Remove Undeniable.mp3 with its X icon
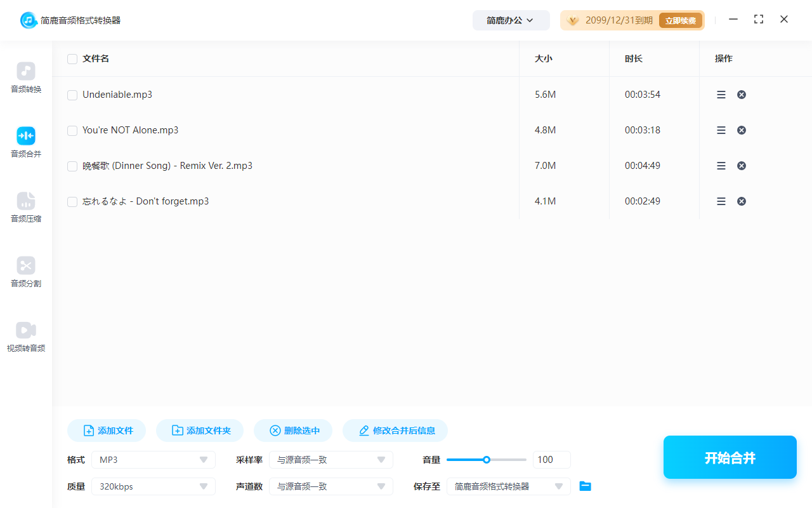The height and width of the screenshot is (508, 812). (x=741, y=95)
